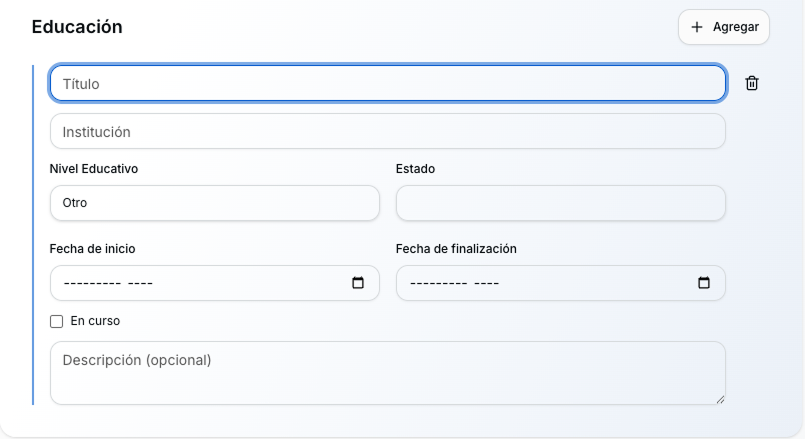This screenshot has height=439, width=805.
Task: Select the year segment in Fecha de finalización
Action: pos(486,283)
